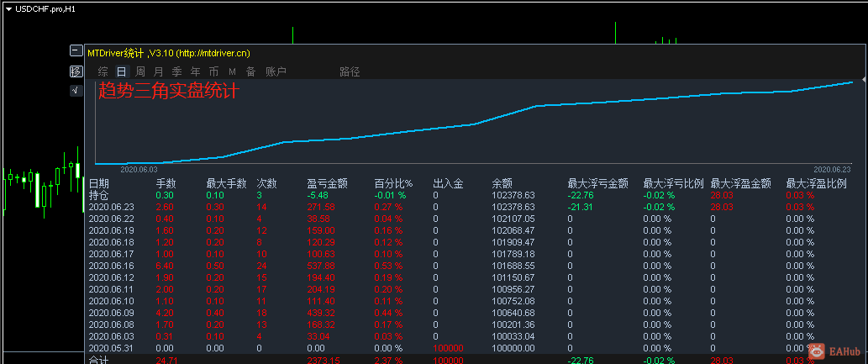Select the 日 daily tab
The height and width of the screenshot is (364, 868).
pos(121,71)
